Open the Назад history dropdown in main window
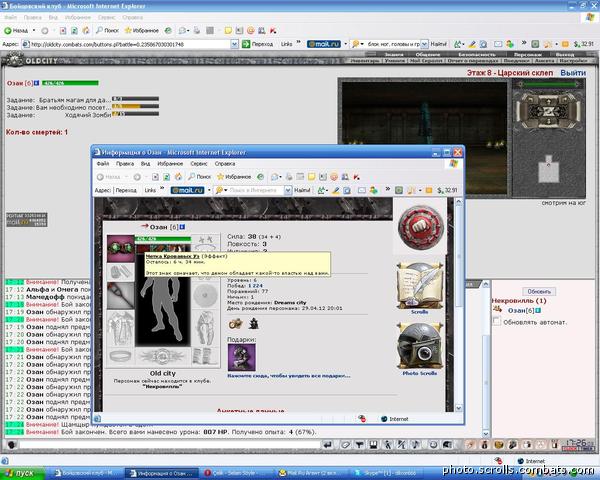 (x=34, y=31)
